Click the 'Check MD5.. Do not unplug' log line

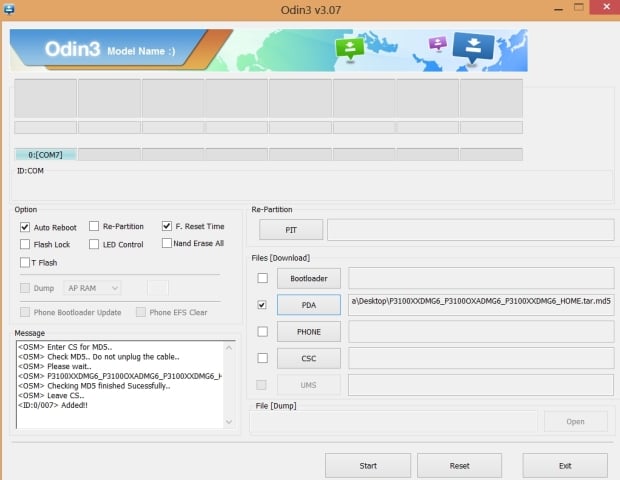[x=99, y=357]
